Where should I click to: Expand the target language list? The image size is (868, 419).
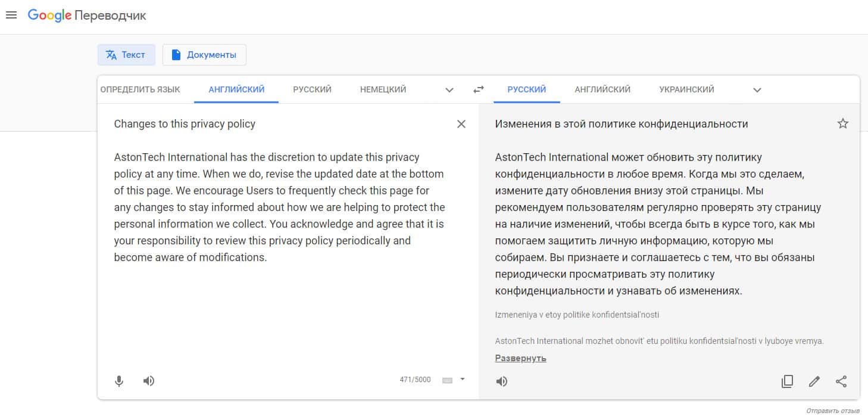[x=757, y=90]
